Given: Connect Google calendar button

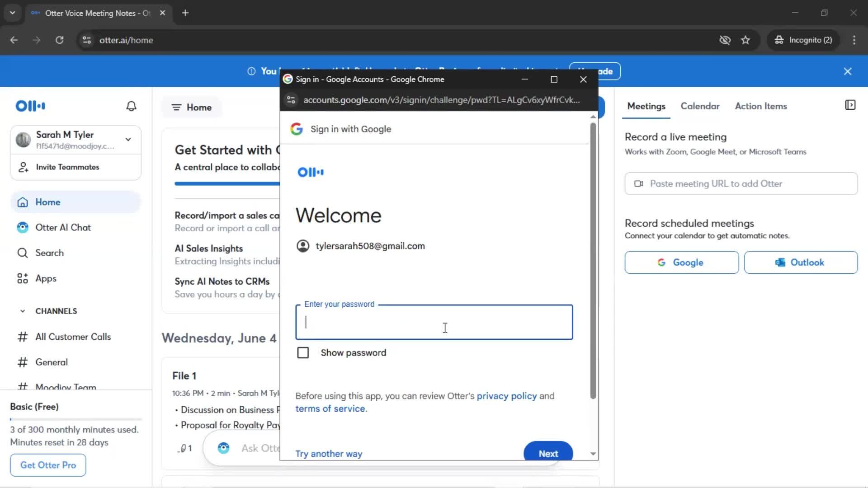Looking at the screenshot, I should coord(681,263).
